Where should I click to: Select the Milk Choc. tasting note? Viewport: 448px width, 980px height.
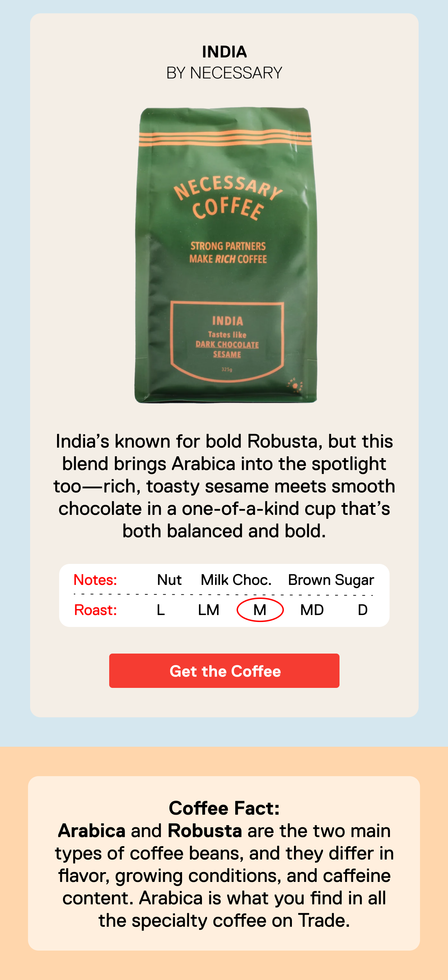click(236, 580)
